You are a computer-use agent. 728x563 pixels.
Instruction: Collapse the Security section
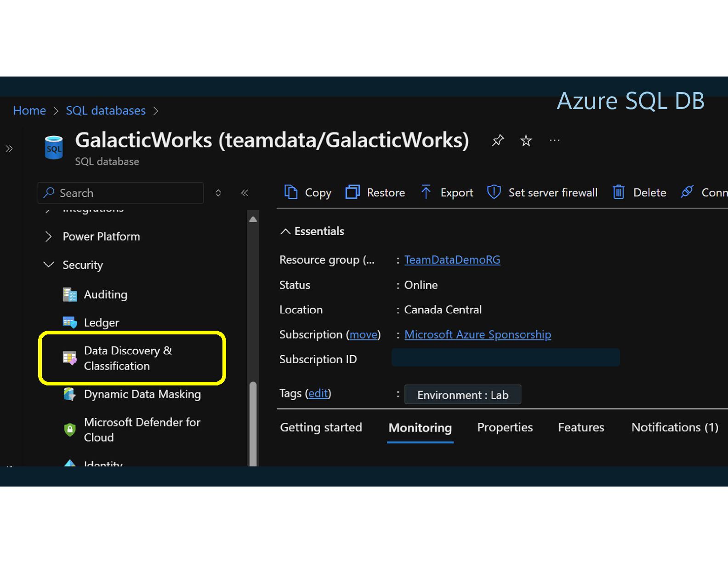point(48,265)
